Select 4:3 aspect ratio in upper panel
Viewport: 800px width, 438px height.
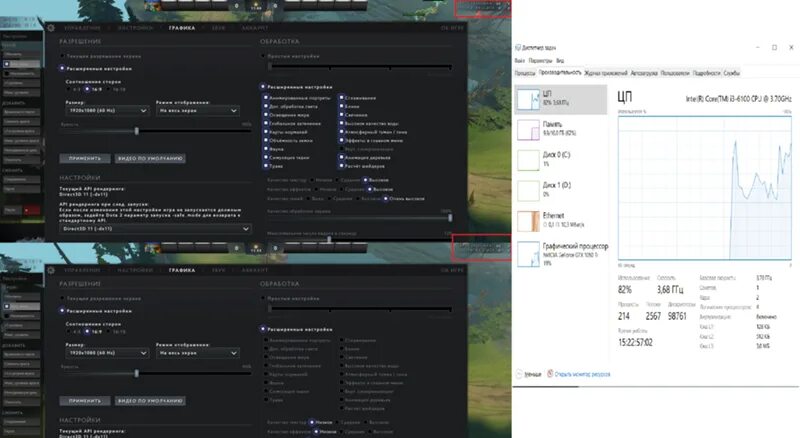[x=69, y=89]
